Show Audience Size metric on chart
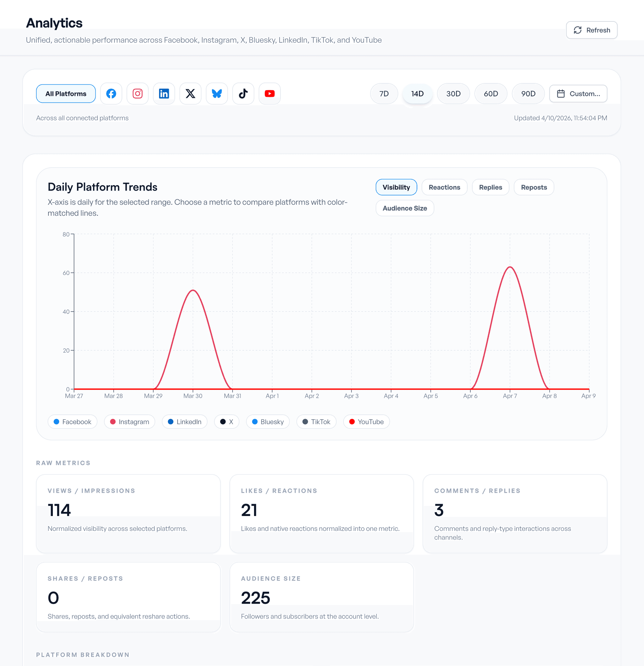 pos(404,208)
